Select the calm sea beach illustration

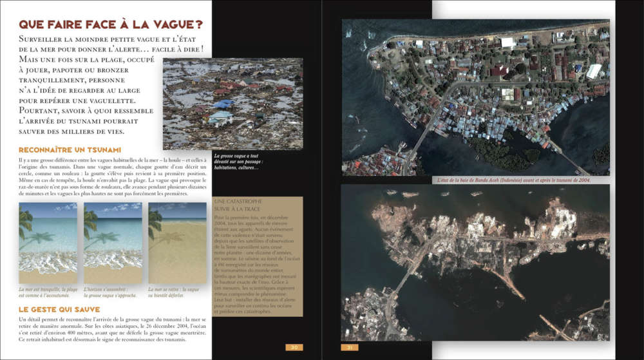[x=48, y=243]
